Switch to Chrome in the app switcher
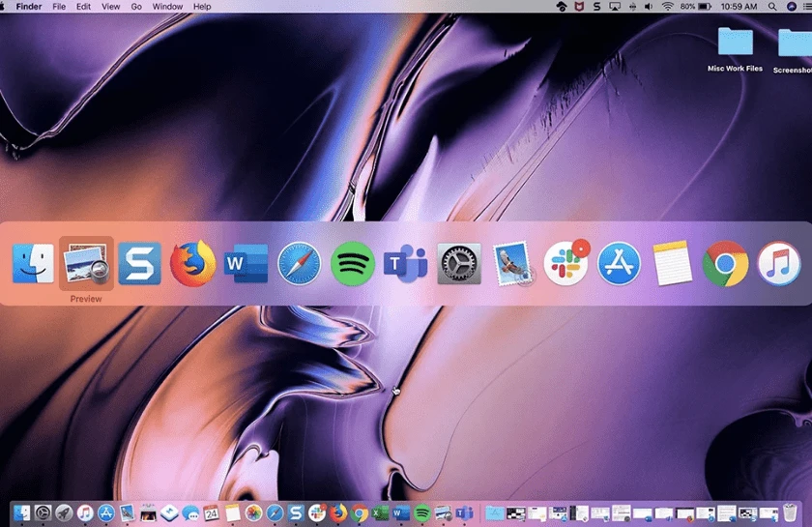Image resolution: width=812 pixels, height=527 pixels. [x=726, y=264]
